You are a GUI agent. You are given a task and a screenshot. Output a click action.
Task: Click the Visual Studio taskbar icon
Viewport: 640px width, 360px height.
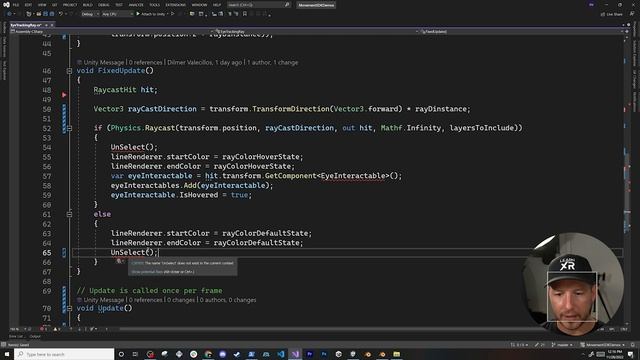(x=295, y=354)
